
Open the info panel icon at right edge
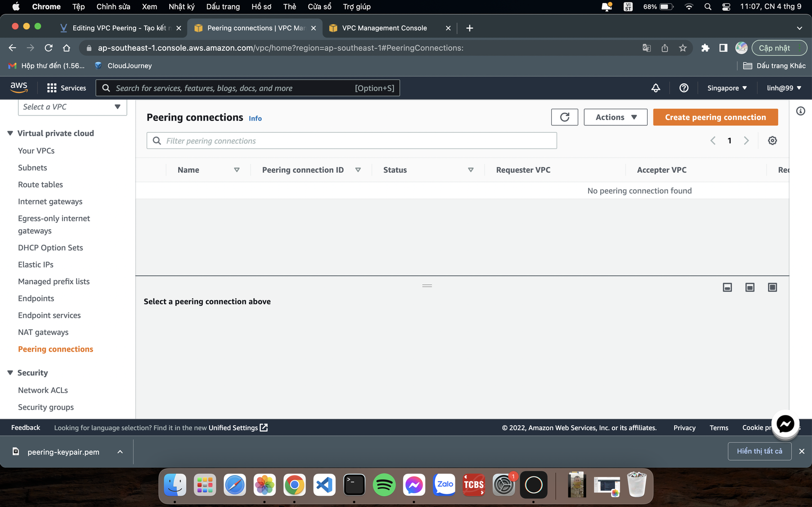pos(801,111)
